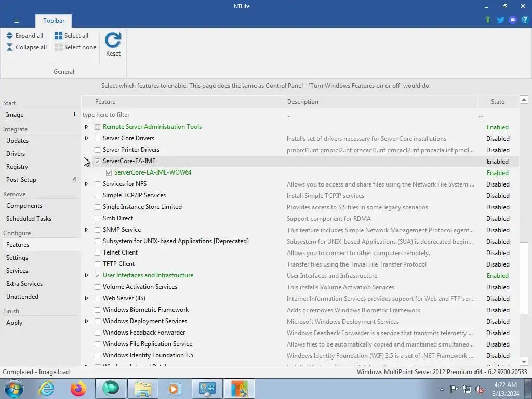This screenshot has height=399, width=532.
Task: Toggle the Server Core Drivers checkbox
Action: [97, 138]
